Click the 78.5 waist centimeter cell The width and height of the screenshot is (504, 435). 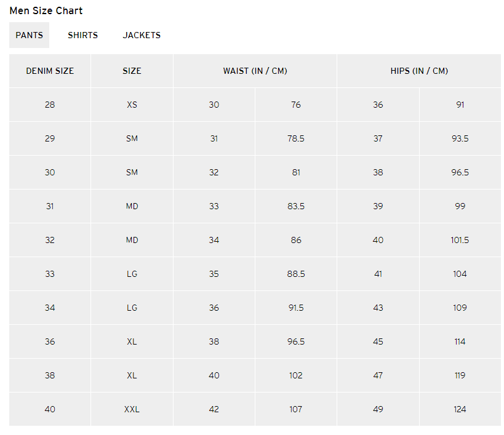(x=296, y=138)
